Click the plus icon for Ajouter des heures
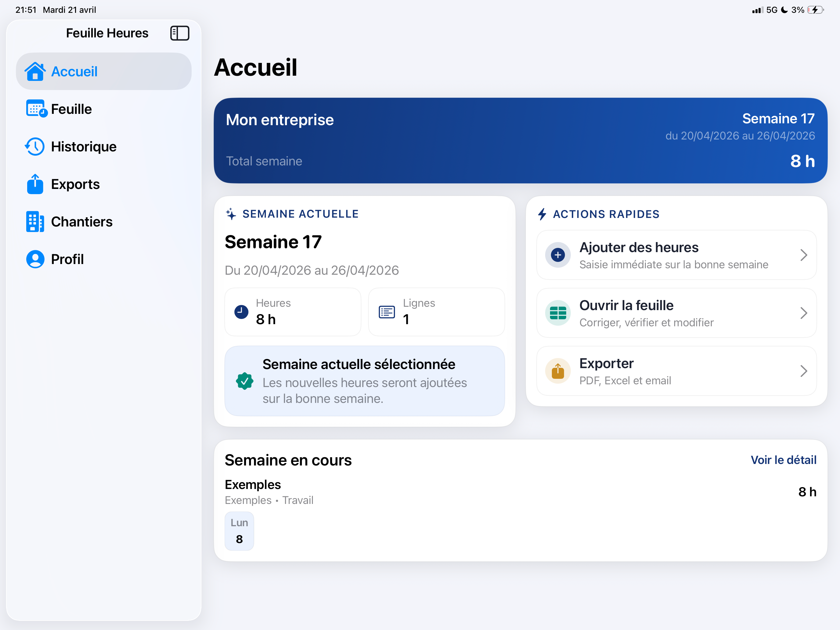The width and height of the screenshot is (840, 630). [x=558, y=255]
